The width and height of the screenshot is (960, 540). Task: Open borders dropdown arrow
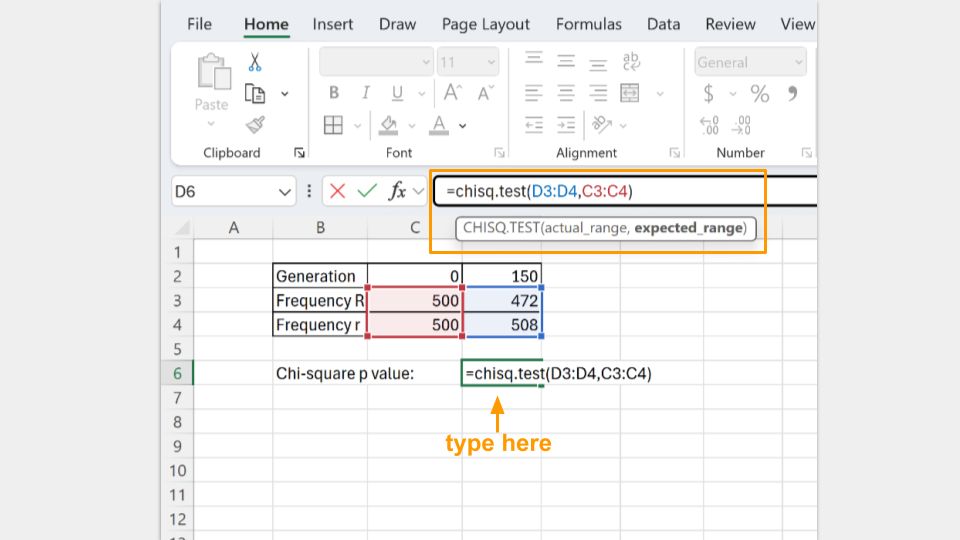pyautogui.click(x=358, y=126)
